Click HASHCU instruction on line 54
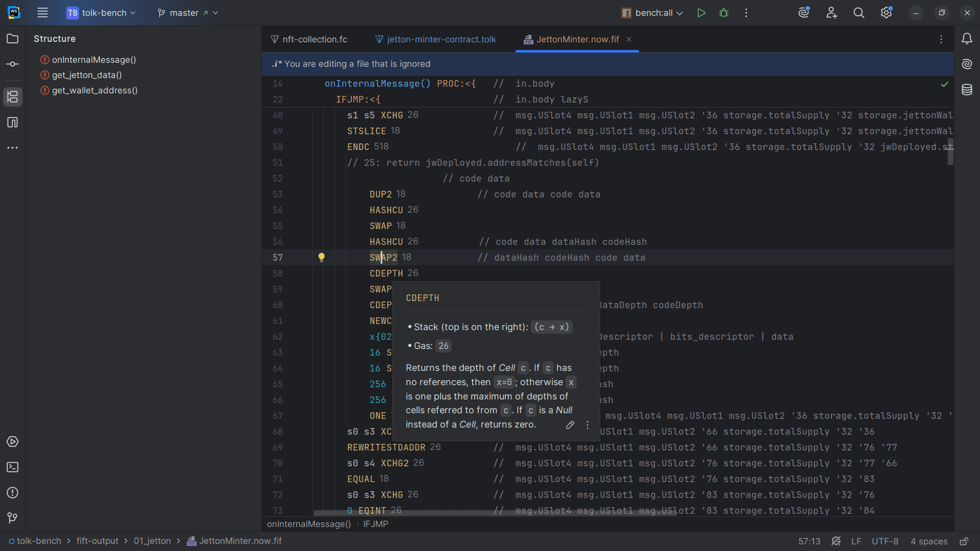This screenshot has height=551, width=980. pyautogui.click(x=386, y=210)
